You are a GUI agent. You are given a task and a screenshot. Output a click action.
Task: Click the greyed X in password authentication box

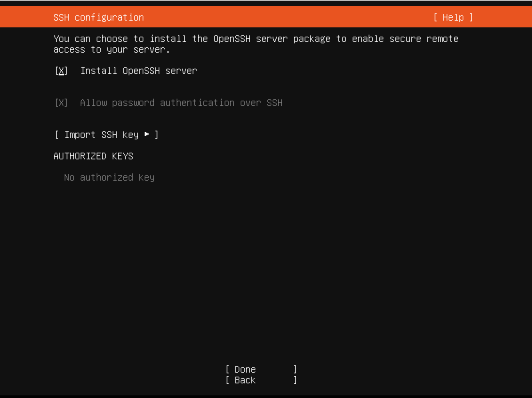click(x=61, y=103)
